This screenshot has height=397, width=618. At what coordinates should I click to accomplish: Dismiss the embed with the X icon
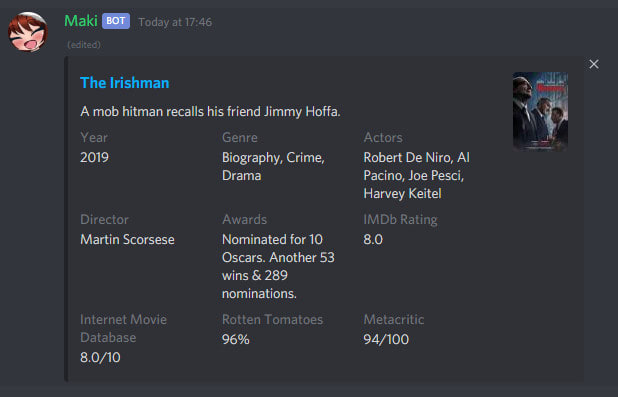[x=594, y=64]
